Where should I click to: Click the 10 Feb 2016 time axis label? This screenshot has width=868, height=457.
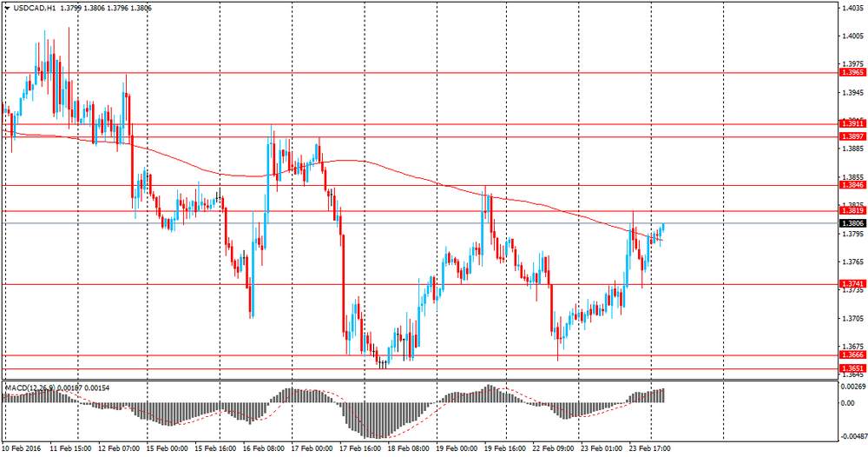tap(21, 447)
